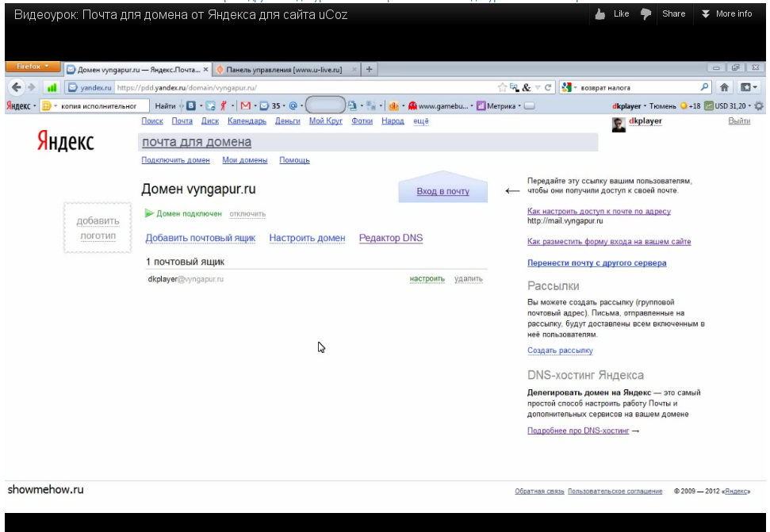This screenshot has height=532, width=770.
Task: Expand the ещё services link
Action: (421, 121)
